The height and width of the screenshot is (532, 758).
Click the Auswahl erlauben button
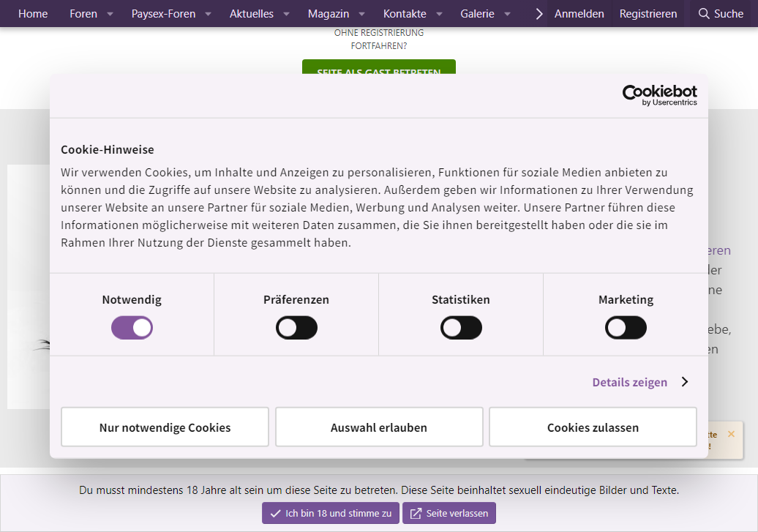[x=379, y=427]
